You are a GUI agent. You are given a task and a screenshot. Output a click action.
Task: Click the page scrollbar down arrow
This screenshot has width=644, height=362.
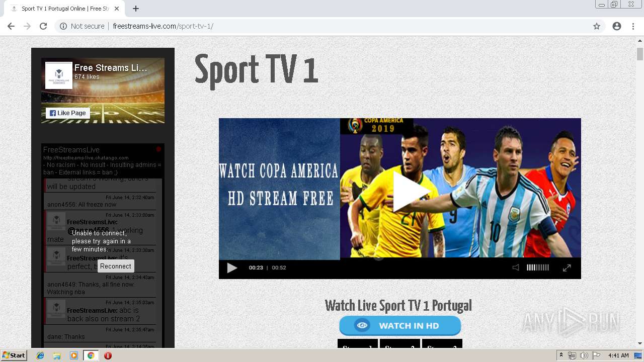[640, 343]
